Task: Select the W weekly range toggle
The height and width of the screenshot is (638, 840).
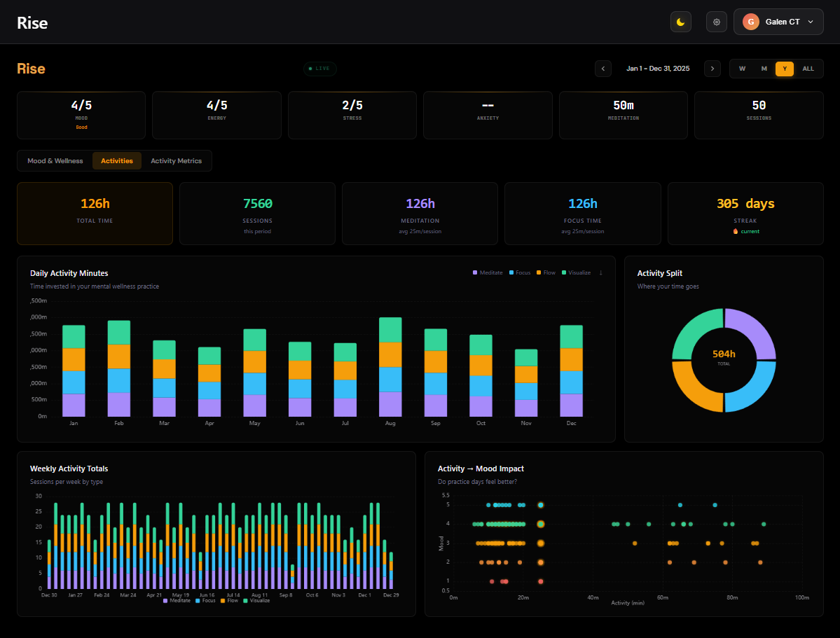Action: pyautogui.click(x=742, y=69)
